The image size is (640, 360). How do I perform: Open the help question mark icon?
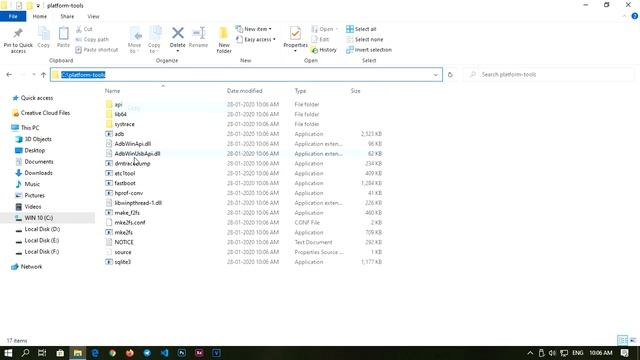coord(635,16)
